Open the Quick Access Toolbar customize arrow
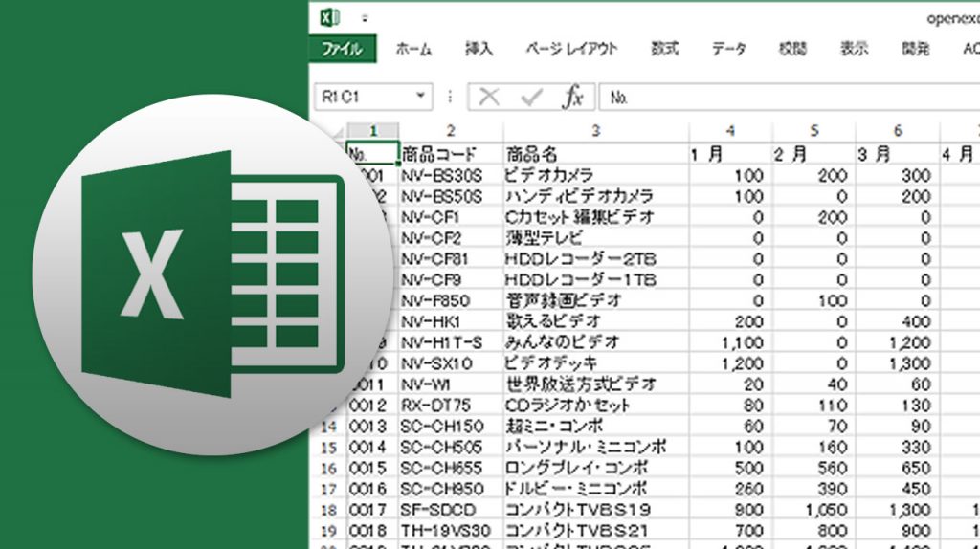The height and width of the screenshot is (549, 980). (365, 18)
